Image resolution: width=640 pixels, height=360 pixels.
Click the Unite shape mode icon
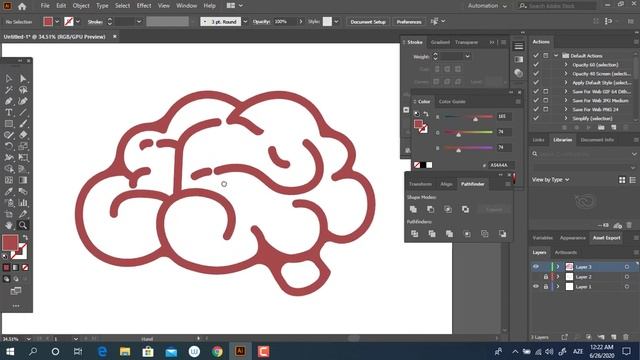pyautogui.click(x=413, y=209)
